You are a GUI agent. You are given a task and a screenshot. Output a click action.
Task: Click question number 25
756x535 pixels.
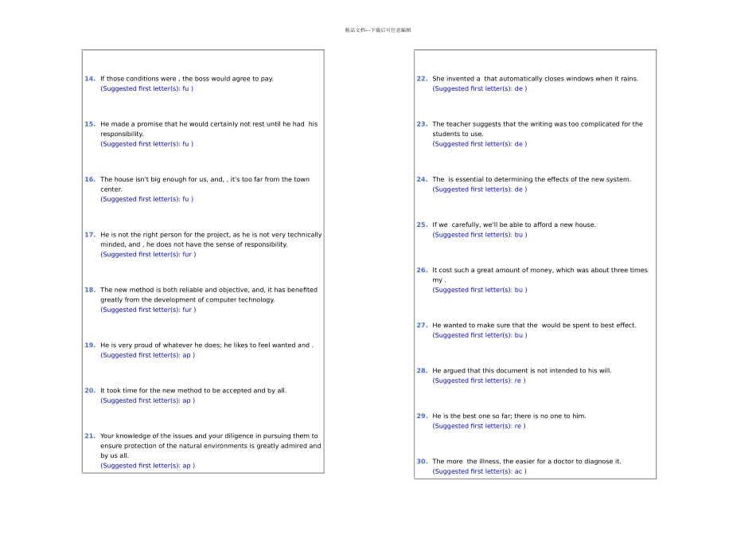(x=423, y=225)
